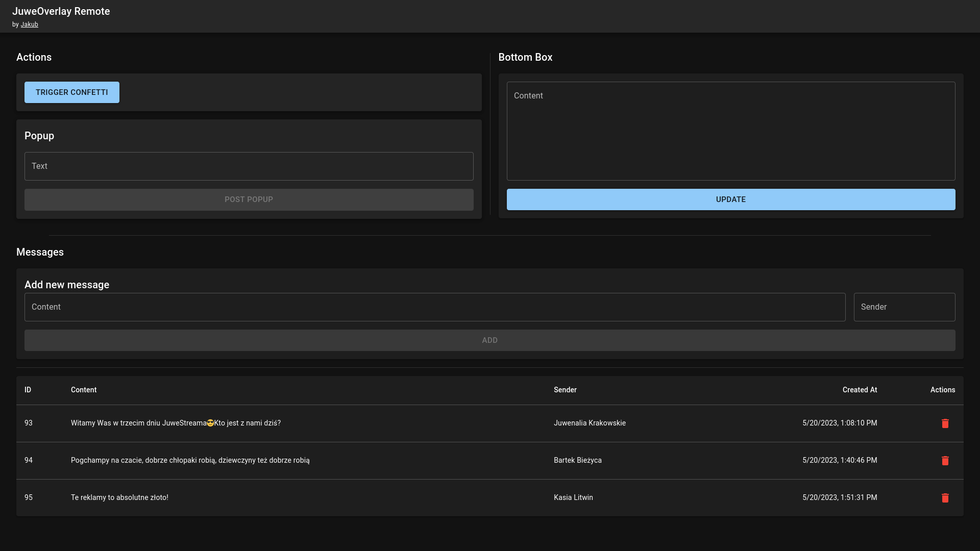Viewport: 980px width, 551px height.
Task: Click the TRIGGER CONFETTI button
Action: pyautogui.click(x=71, y=92)
